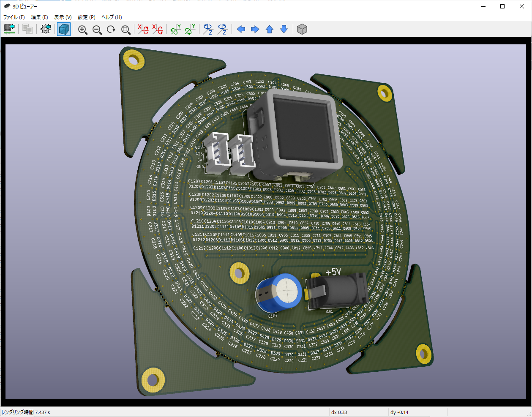The height and width of the screenshot is (417, 532).
Task: Rotate Z counterclockwise using the second Z icon
Action: tap(223, 29)
